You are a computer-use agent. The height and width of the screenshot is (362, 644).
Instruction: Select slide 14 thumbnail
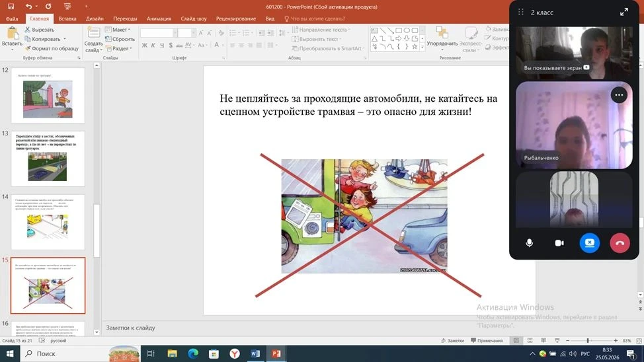48,222
